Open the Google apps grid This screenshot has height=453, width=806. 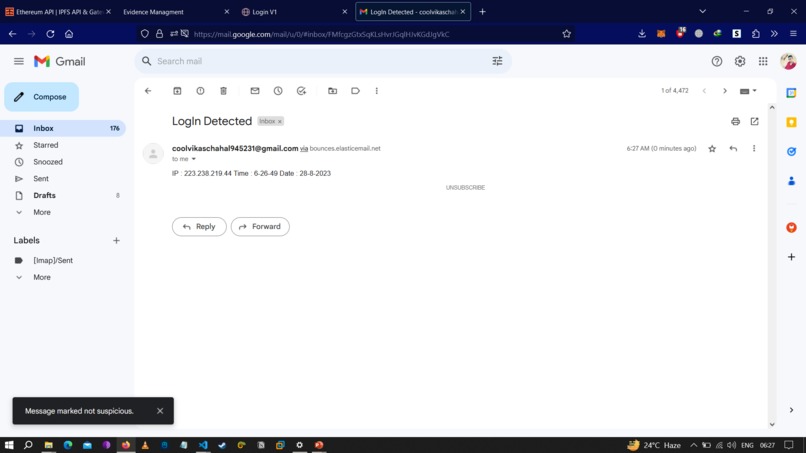click(763, 61)
